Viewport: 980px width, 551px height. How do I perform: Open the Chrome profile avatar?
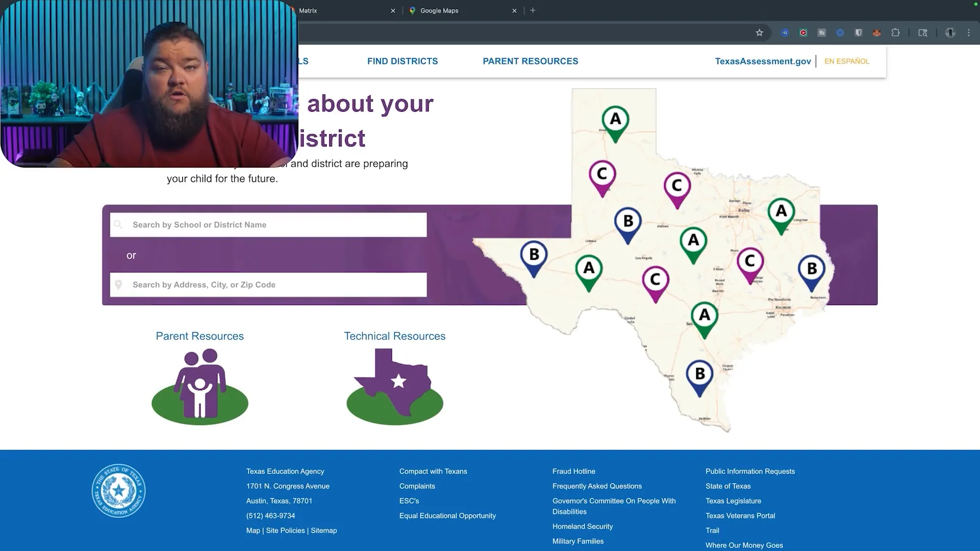click(950, 33)
